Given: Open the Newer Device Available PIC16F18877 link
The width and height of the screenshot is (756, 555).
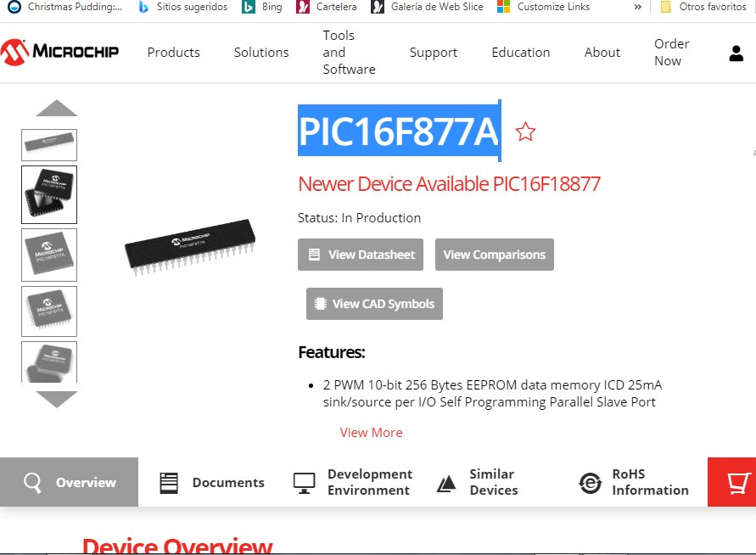Looking at the screenshot, I should (x=449, y=183).
